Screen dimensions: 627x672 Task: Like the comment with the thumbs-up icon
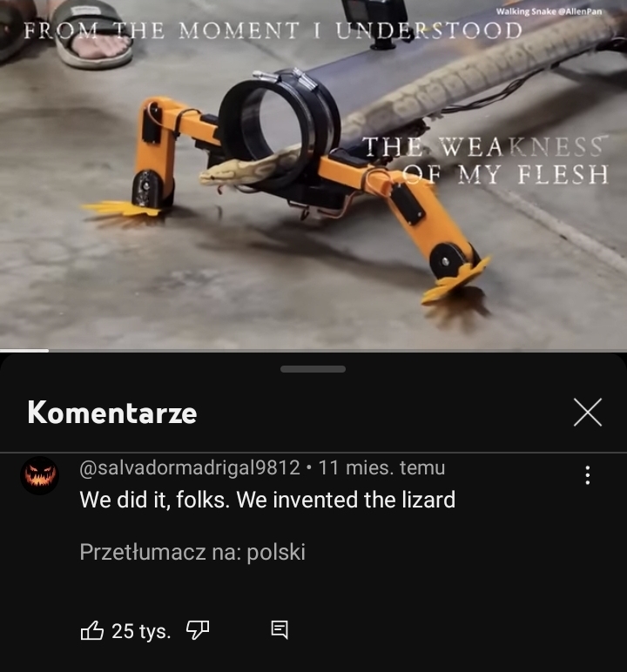coord(92,630)
